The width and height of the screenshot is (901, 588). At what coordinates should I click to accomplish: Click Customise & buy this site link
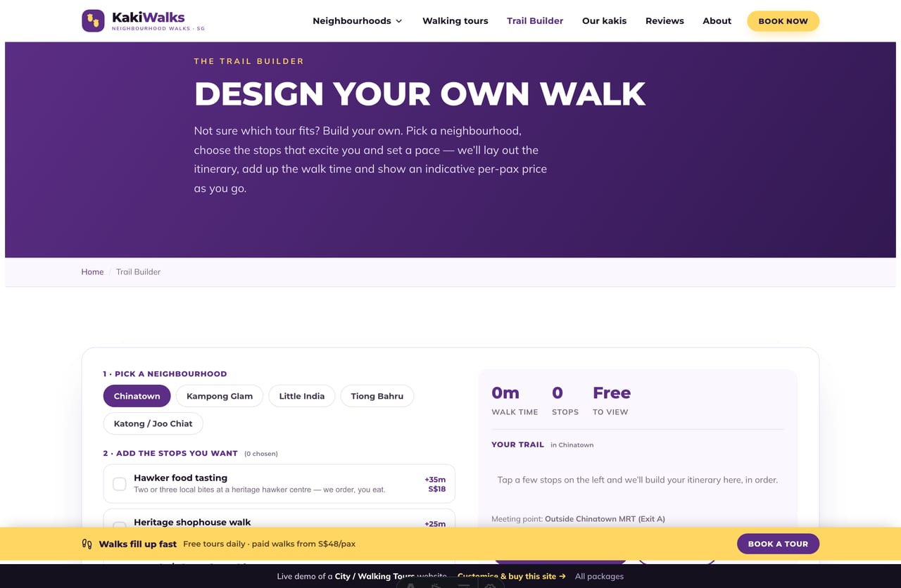click(511, 576)
